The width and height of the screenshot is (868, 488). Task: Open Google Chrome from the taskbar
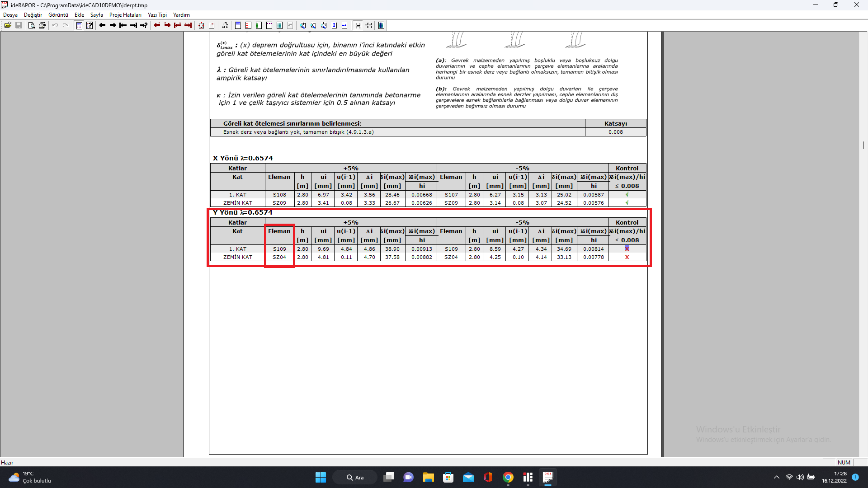[x=508, y=477]
